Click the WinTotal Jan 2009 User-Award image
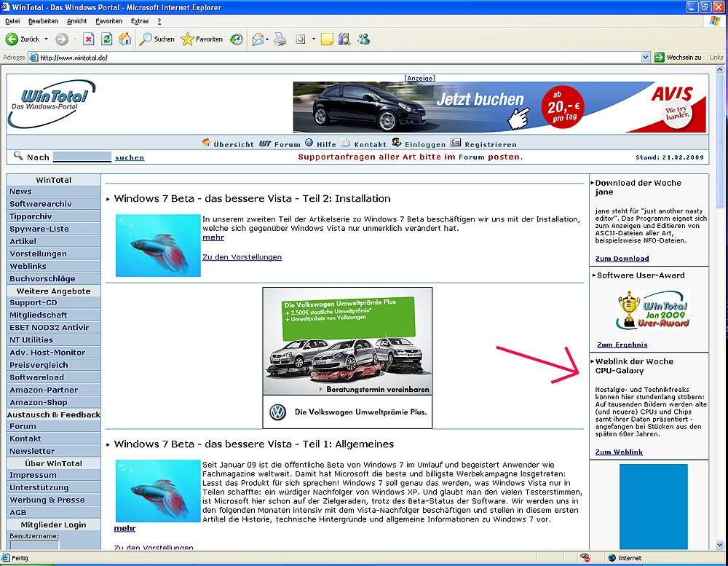 (653, 310)
